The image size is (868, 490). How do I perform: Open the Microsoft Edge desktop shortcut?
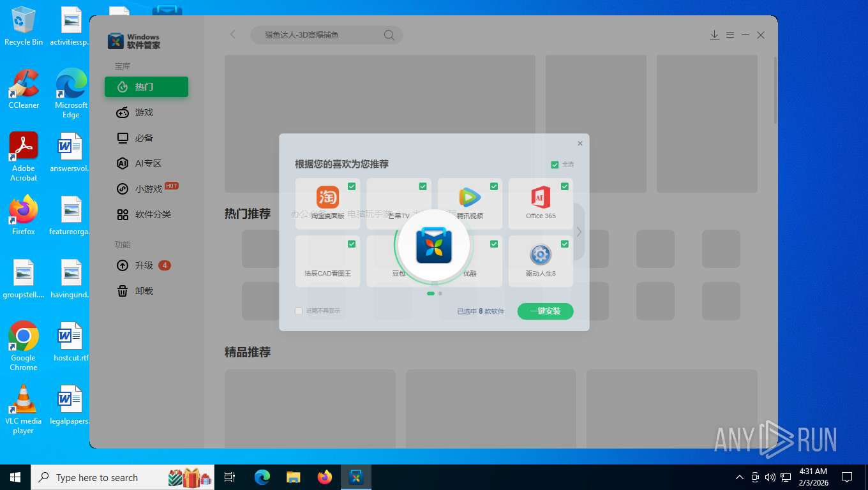[71, 93]
